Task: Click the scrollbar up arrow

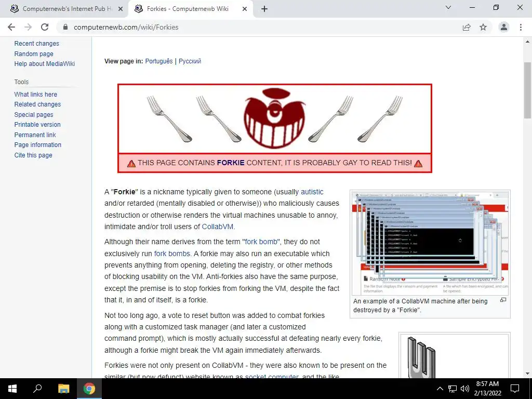Action: coord(527,42)
